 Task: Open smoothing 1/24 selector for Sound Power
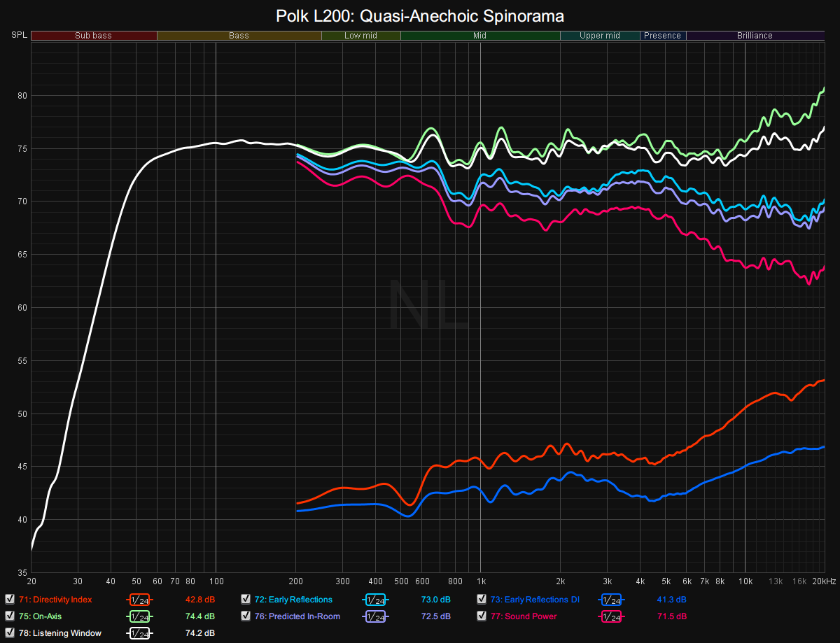pyautogui.click(x=611, y=616)
